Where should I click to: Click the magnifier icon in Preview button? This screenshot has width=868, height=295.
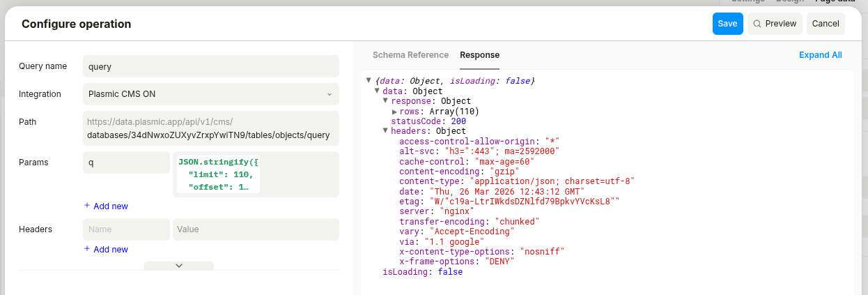(x=757, y=24)
